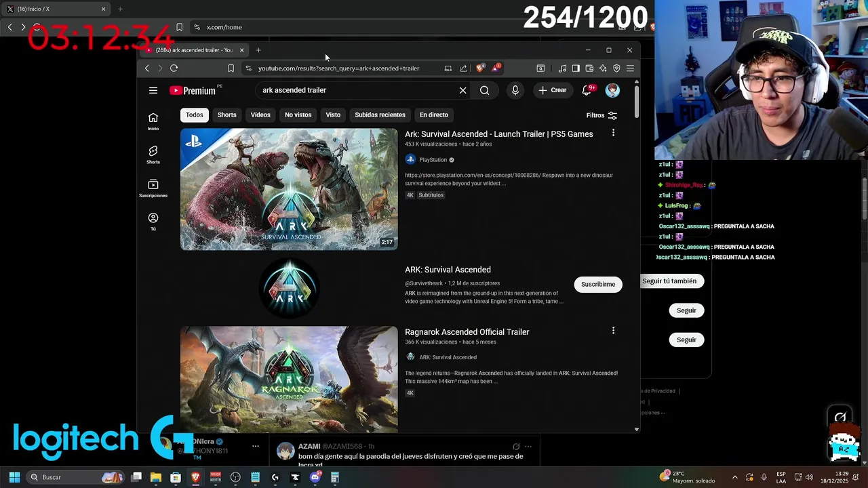Viewport: 868px width, 488px height.
Task: Open a new tab in YouTube window
Action: point(258,50)
